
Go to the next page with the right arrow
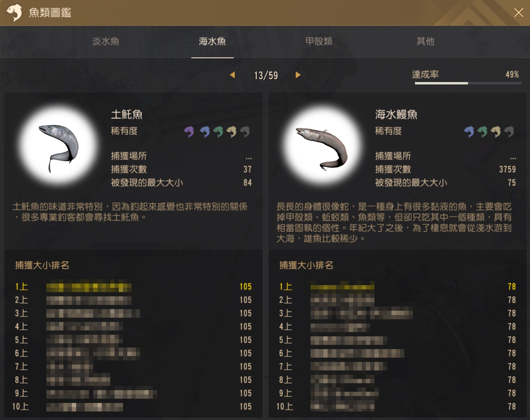click(298, 75)
